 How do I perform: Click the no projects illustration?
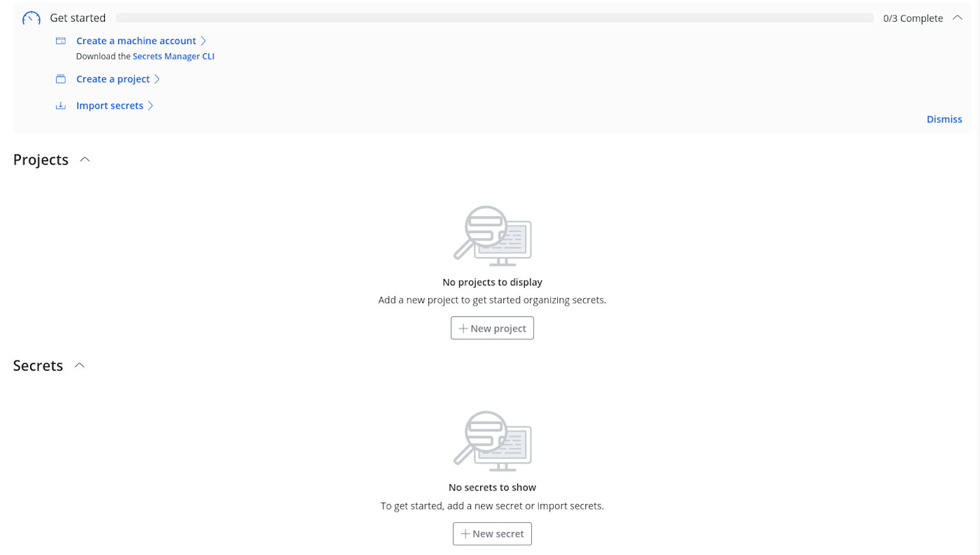[x=492, y=236]
